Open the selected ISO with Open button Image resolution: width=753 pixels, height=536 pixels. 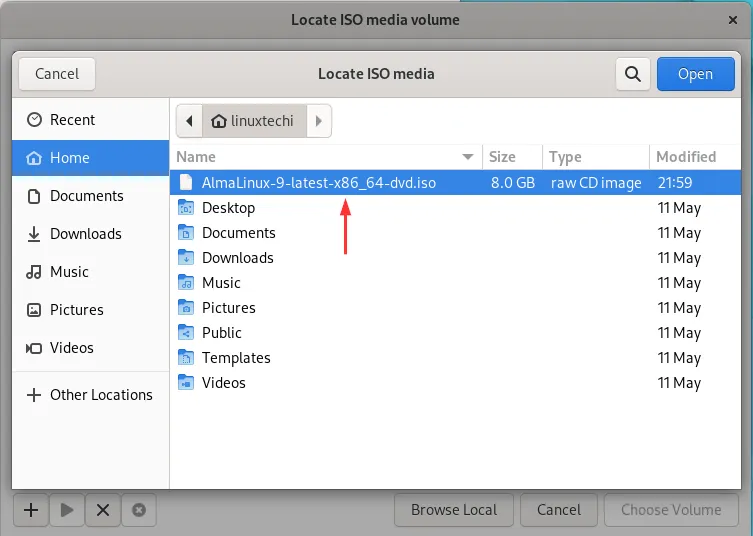(x=695, y=74)
